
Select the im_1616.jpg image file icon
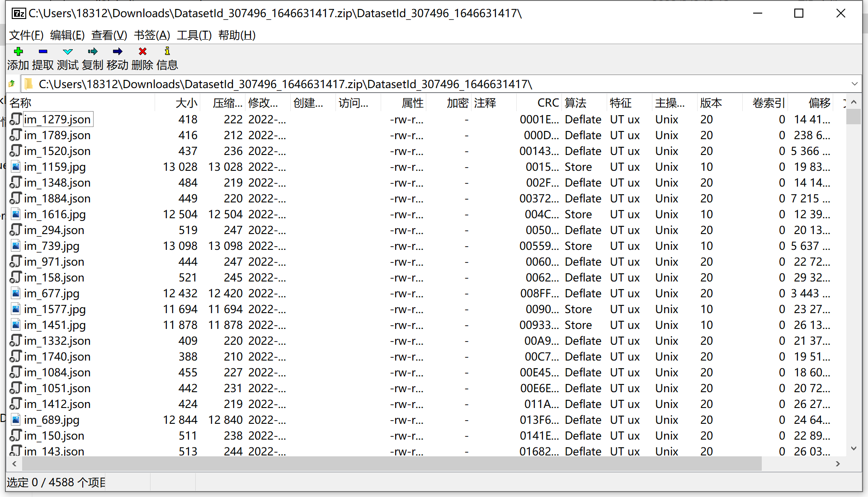pos(15,214)
